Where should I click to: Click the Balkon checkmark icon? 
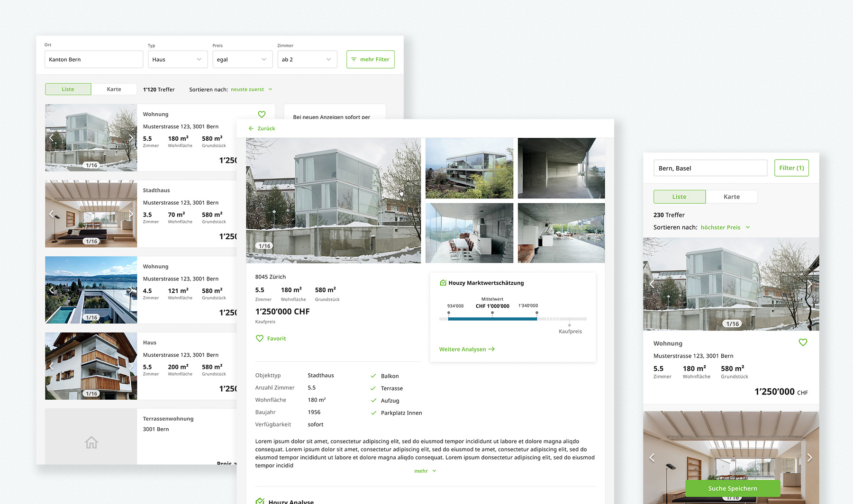click(373, 376)
